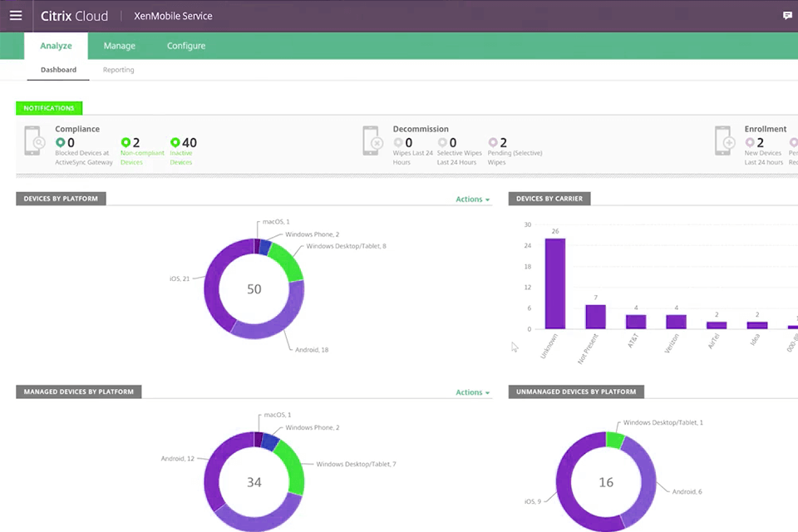Switch to the Manage tab

(x=119, y=46)
